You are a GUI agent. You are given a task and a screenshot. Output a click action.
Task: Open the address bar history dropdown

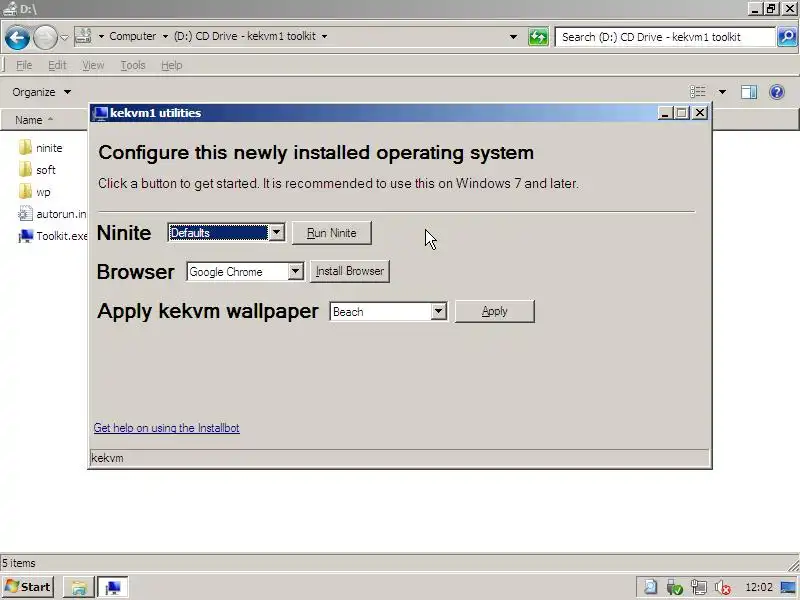(513, 37)
